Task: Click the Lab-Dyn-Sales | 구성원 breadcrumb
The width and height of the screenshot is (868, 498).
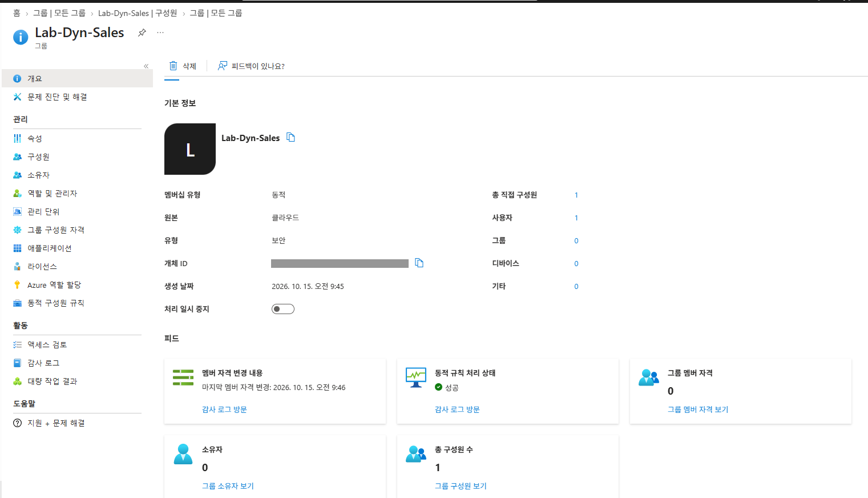Action: 138,13
